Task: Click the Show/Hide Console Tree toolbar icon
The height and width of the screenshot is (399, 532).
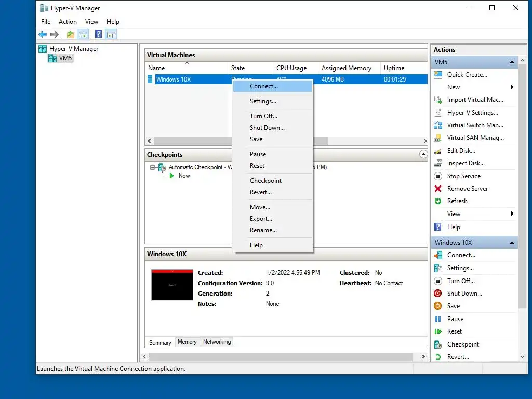Action: coord(83,35)
